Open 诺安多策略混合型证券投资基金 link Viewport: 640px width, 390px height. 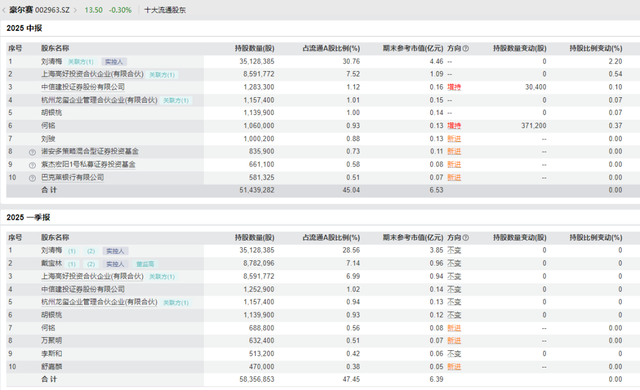[90, 151]
